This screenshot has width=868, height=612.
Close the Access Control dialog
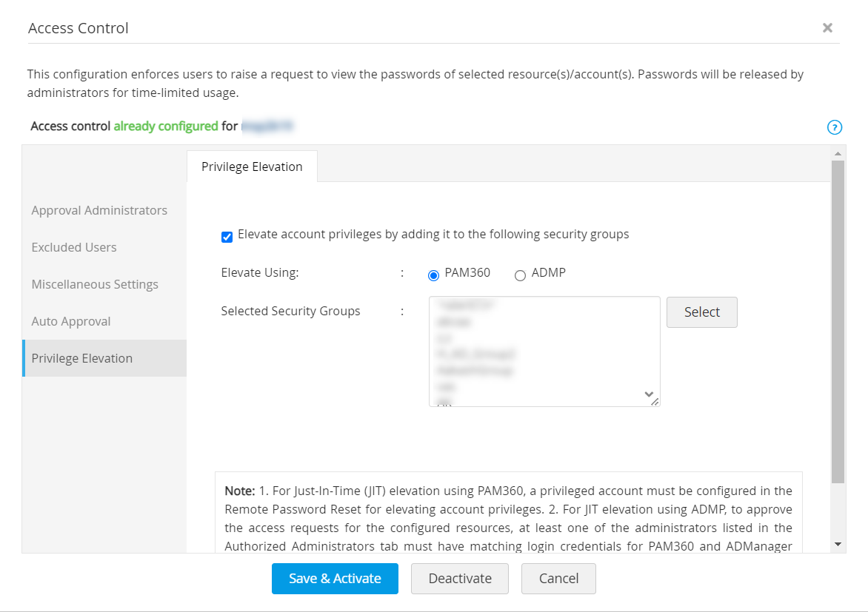[x=827, y=28]
